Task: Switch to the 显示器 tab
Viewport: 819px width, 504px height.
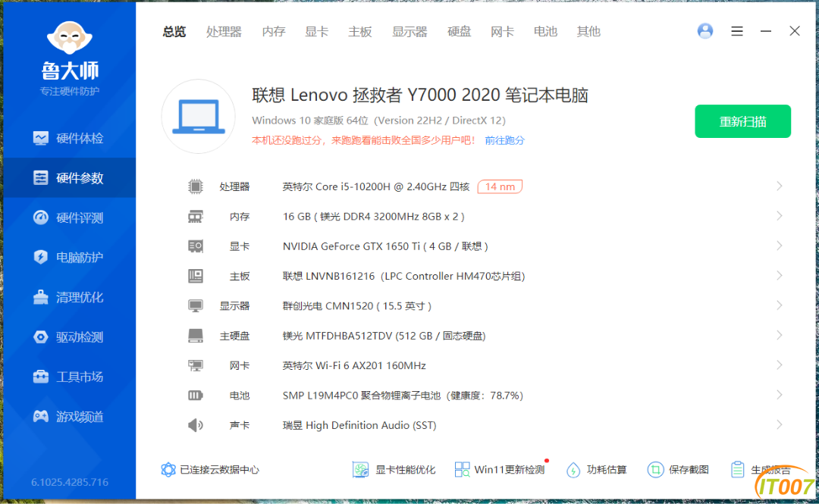Action: tap(409, 32)
